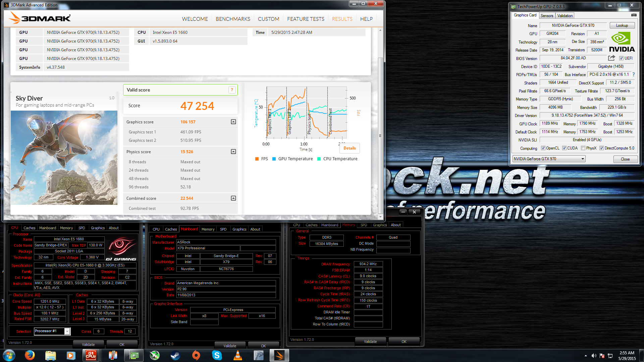Open the HELP tab in 3DMark
This screenshot has height=362, width=644.
[366, 19]
